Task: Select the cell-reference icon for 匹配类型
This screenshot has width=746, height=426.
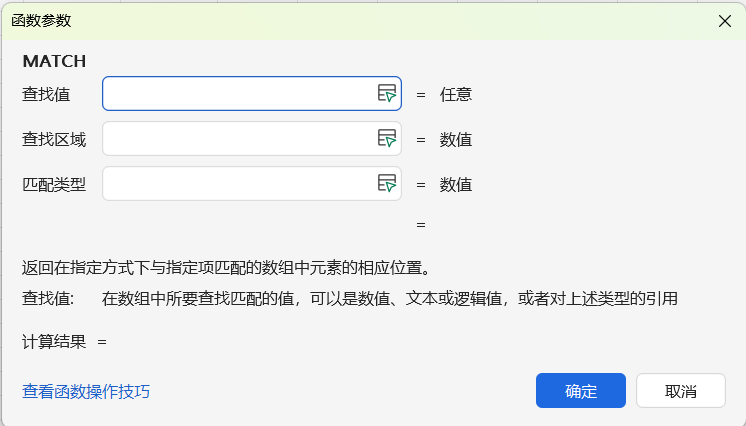Action: click(386, 184)
